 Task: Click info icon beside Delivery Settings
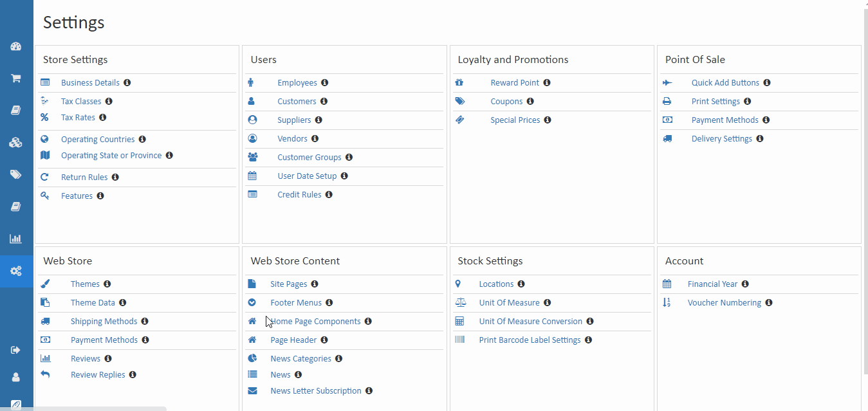tap(760, 139)
